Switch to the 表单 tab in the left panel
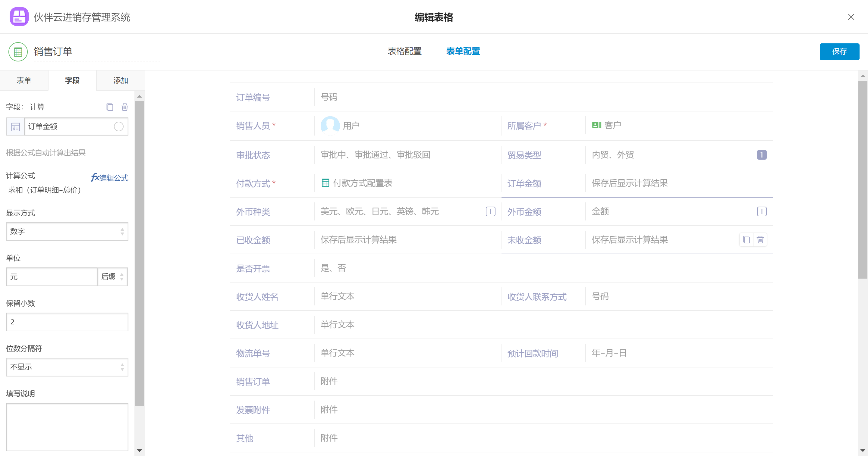The height and width of the screenshot is (456, 868). (24, 80)
